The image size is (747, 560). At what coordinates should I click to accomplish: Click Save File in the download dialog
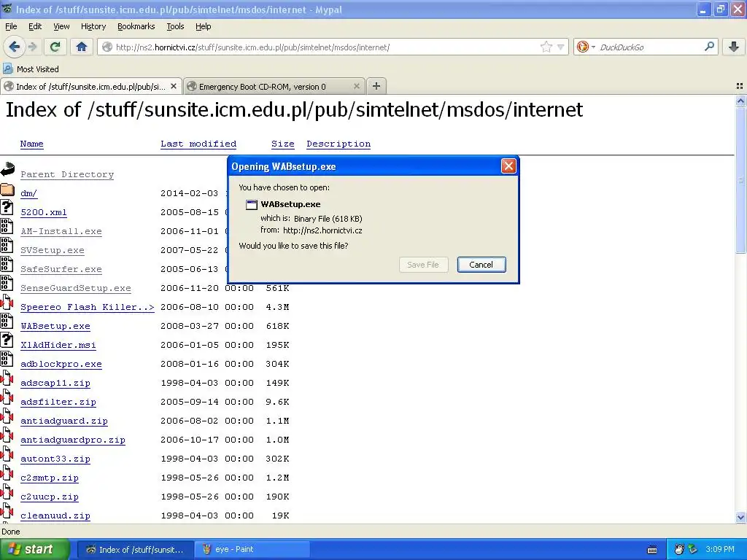coord(423,264)
